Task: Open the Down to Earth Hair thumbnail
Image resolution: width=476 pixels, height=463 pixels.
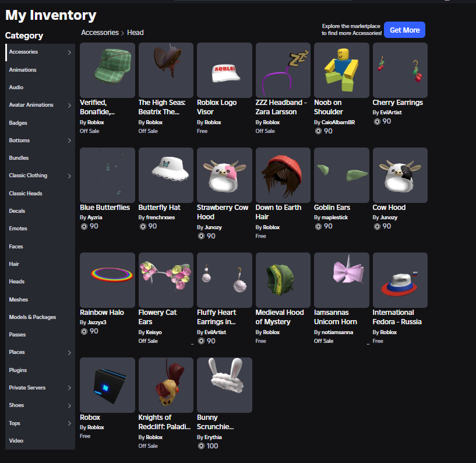Action: [283, 176]
